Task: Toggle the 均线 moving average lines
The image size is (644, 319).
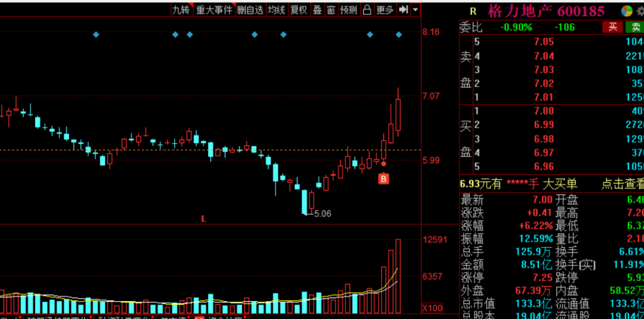Action: tap(277, 10)
